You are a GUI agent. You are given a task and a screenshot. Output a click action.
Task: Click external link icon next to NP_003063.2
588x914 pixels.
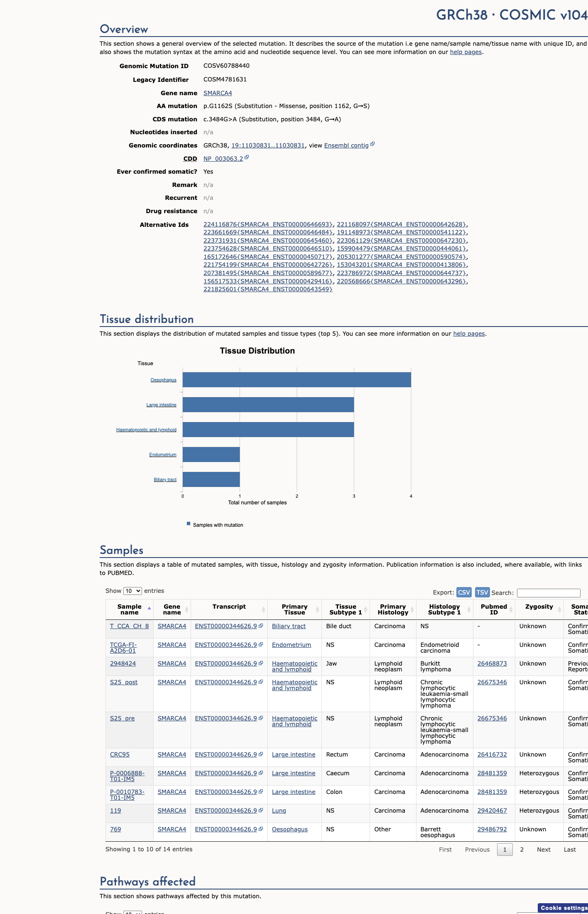click(247, 157)
